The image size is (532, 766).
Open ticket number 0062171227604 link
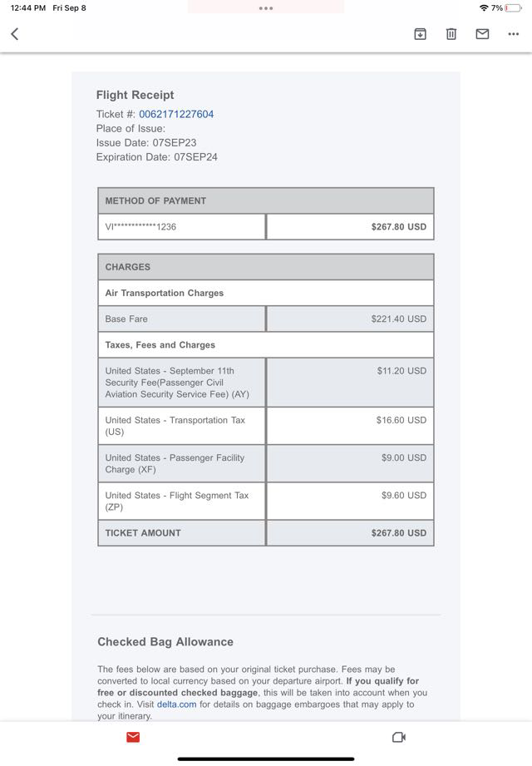pos(175,114)
